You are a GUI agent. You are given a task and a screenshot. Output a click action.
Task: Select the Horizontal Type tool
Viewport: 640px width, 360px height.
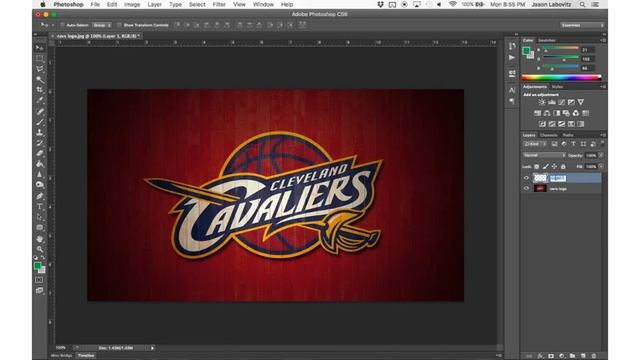tap(40, 207)
